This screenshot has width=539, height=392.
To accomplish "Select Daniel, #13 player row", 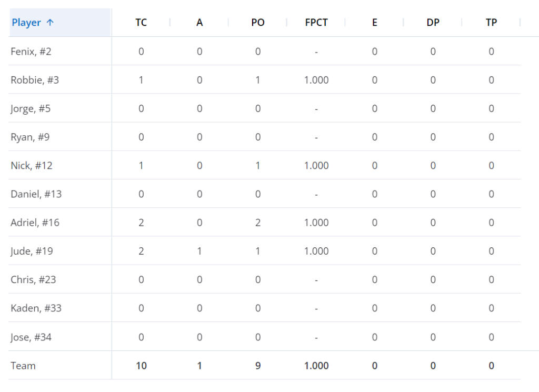I will coord(36,194).
